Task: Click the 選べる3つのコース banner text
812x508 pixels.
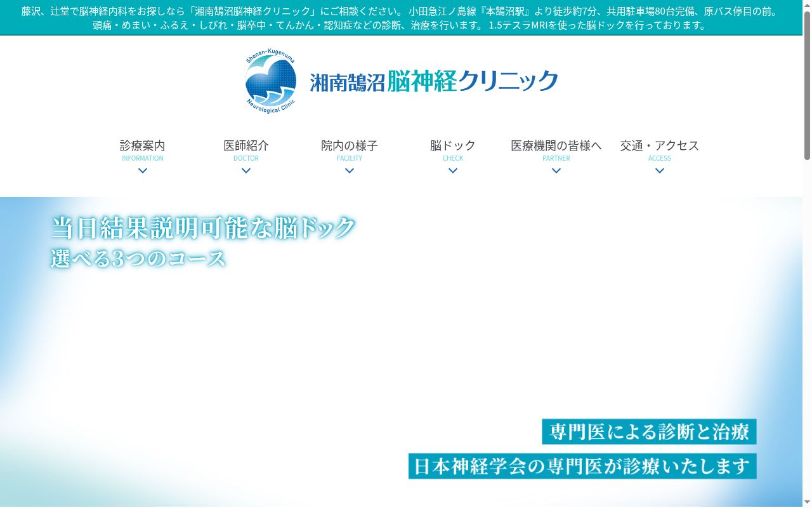Action: pyautogui.click(x=138, y=258)
